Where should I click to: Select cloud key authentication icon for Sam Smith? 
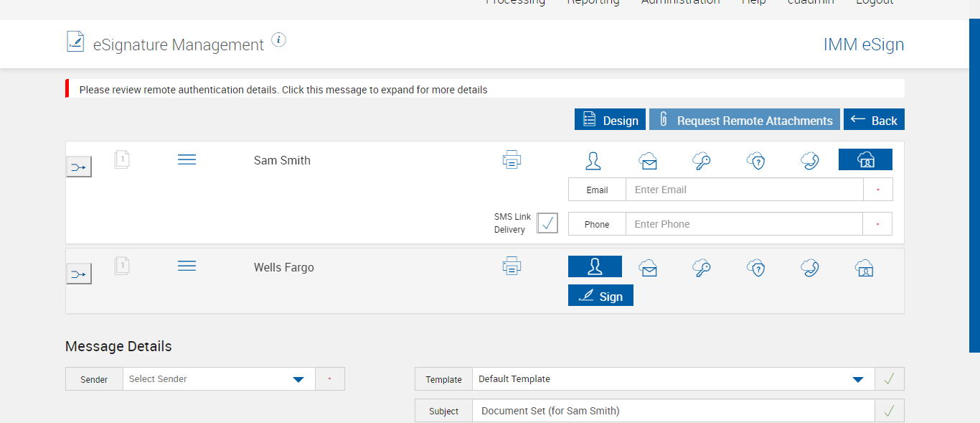tap(702, 161)
